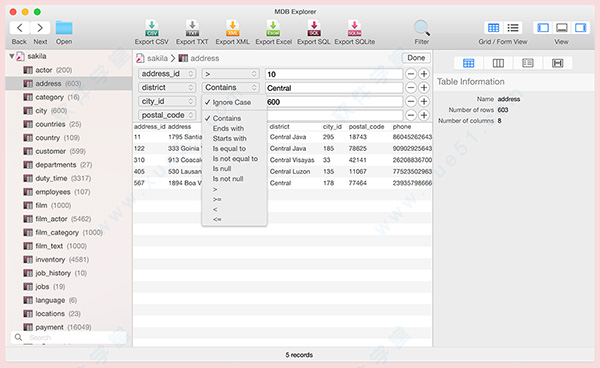Click the Export TXT toolbar icon
Screen dimensions: 600x368
click(192, 28)
